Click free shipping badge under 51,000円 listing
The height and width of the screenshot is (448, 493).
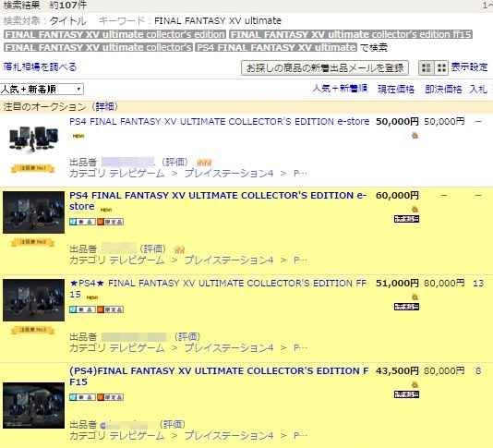point(406,307)
